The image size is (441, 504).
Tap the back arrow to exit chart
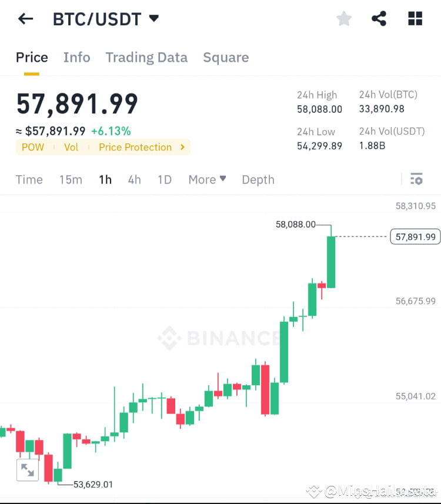(x=25, y=18)
